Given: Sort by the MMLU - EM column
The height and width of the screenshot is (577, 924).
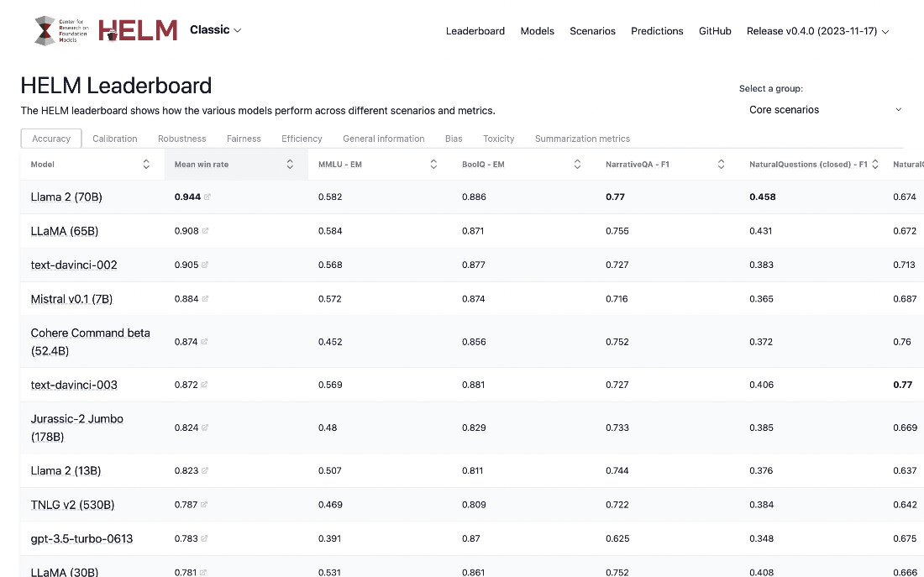Looking at the screenshot, I should pyautogui.click(x=433, y=164).
